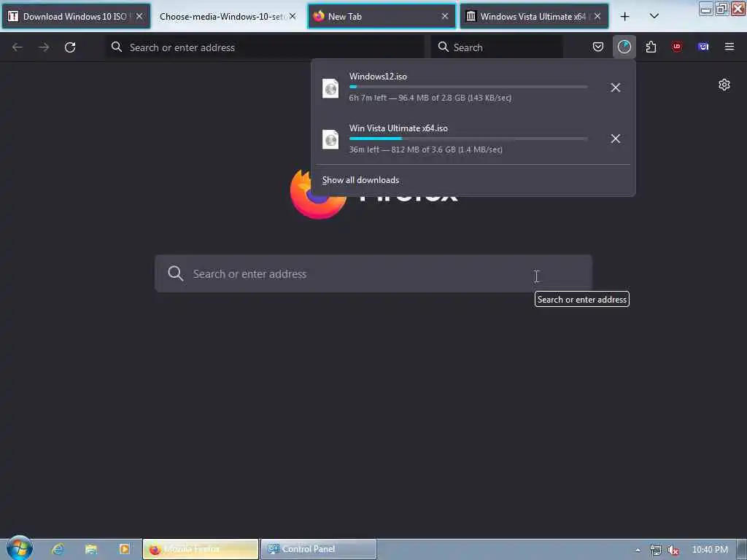Viewport: 747px width, 560px height.
Task: Open the Windows Start orb
Action: point(20,548)
